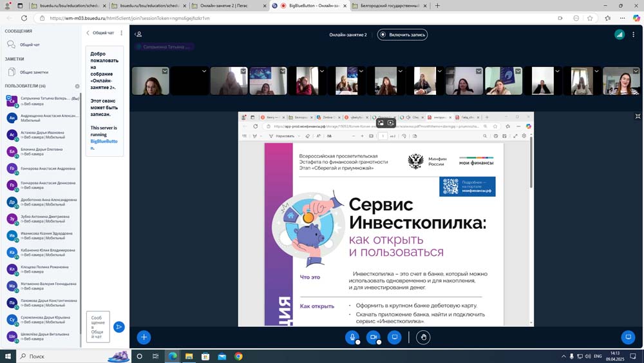644x363 pixels.
Task: Open the system volume control
Action: [588, 357]
